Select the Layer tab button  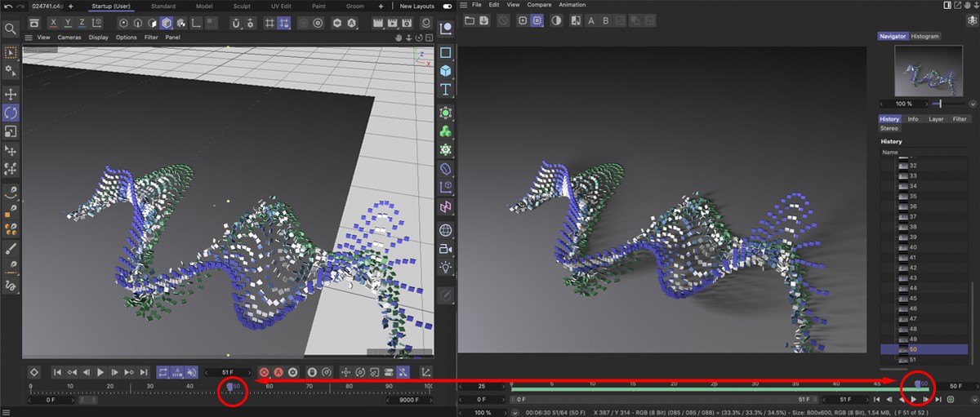(936, 119)
